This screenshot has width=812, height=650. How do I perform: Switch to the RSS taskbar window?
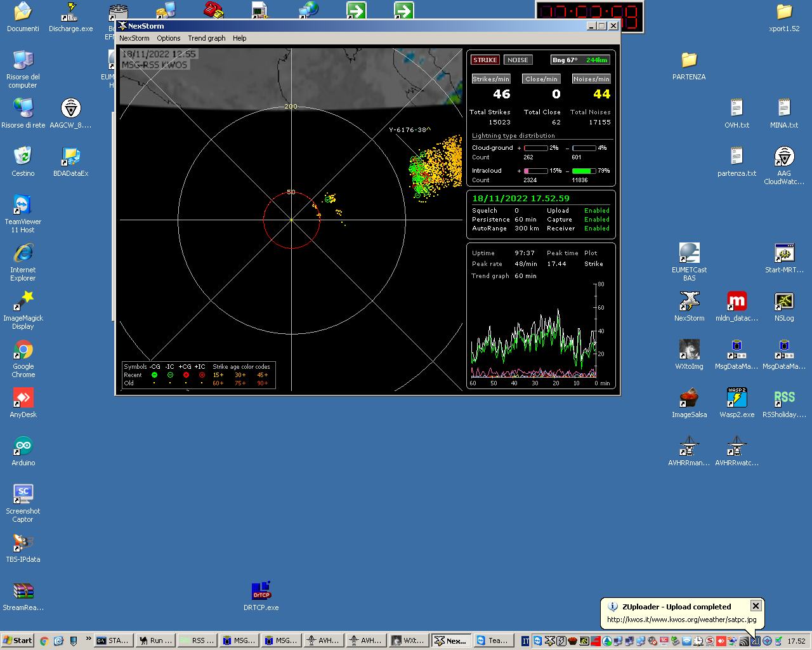[x=197, y=640]
